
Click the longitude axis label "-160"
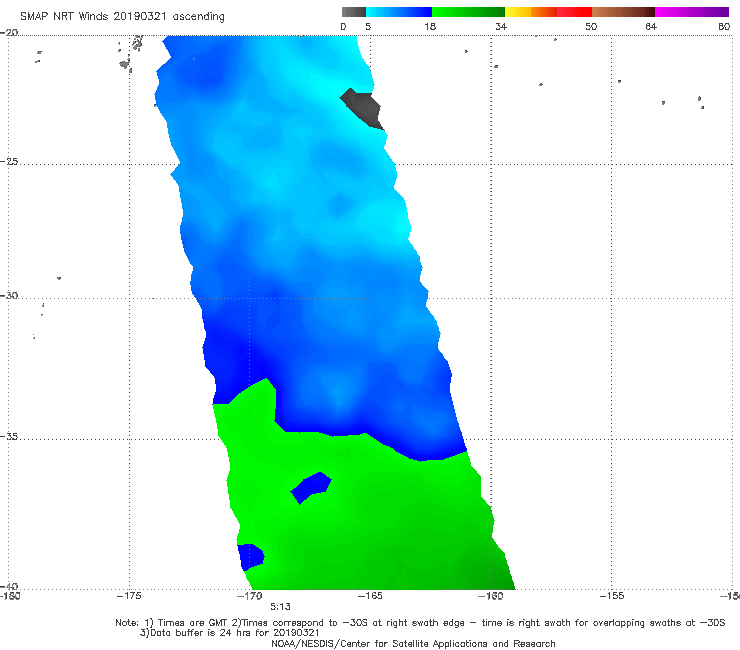pos(491,596)
